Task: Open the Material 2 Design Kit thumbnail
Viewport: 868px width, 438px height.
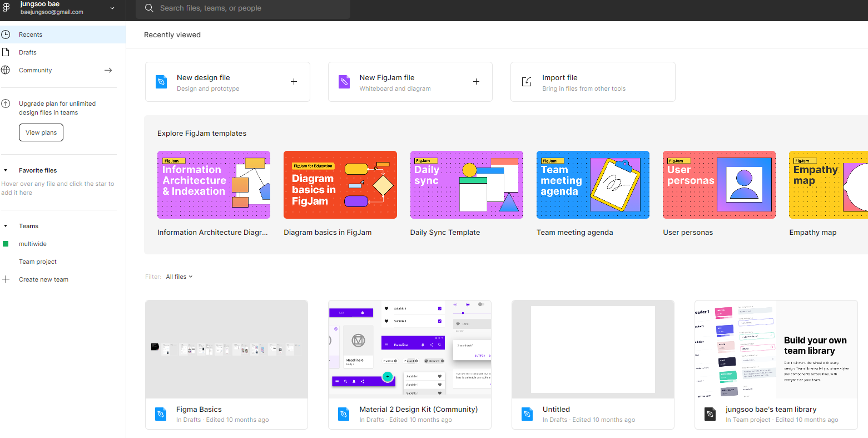Action: click(410, 350)
